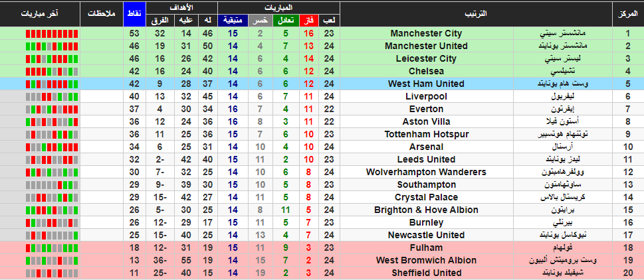This screenshot has width=644, height=280.
Task: Click the ملاحظات notes column header
Action: pyautogui.click(x=102, y=15)
